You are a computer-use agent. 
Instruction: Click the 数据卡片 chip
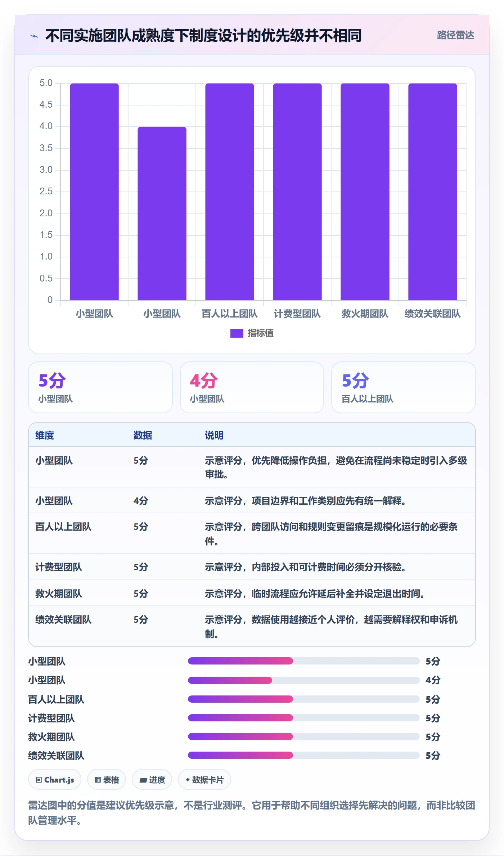pos(204,780)
